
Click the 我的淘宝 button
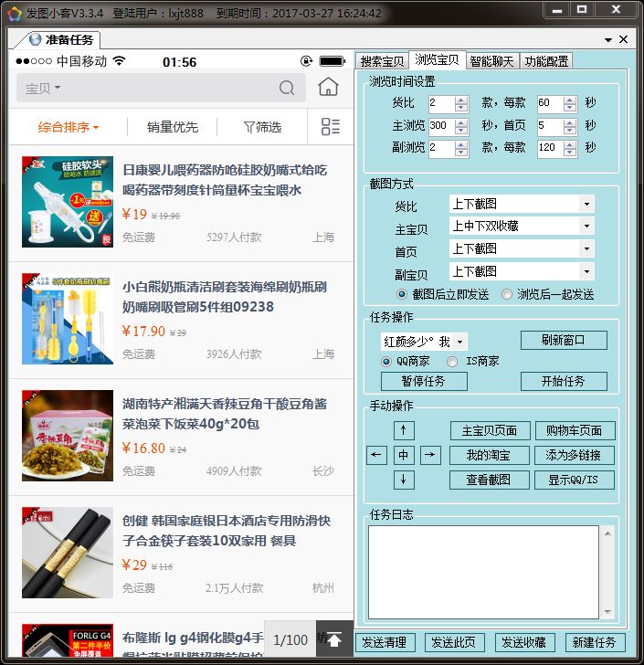[x=489, y=455]
